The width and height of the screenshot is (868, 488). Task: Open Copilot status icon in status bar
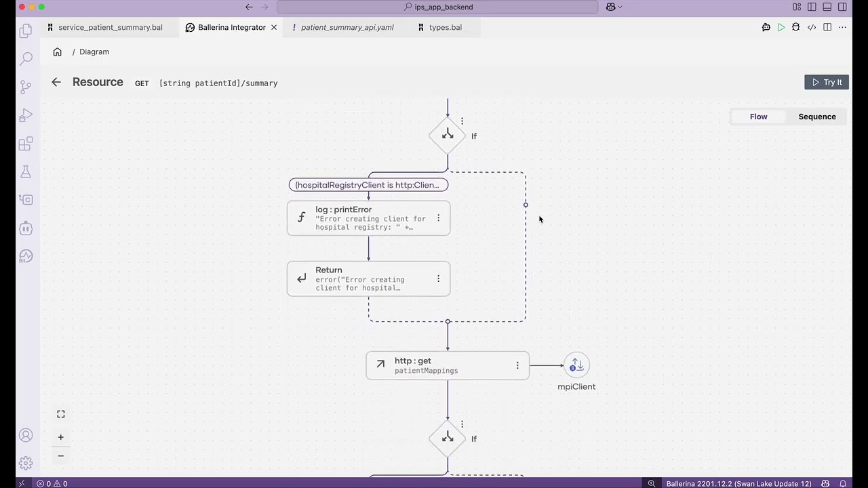tap(825, 483)
